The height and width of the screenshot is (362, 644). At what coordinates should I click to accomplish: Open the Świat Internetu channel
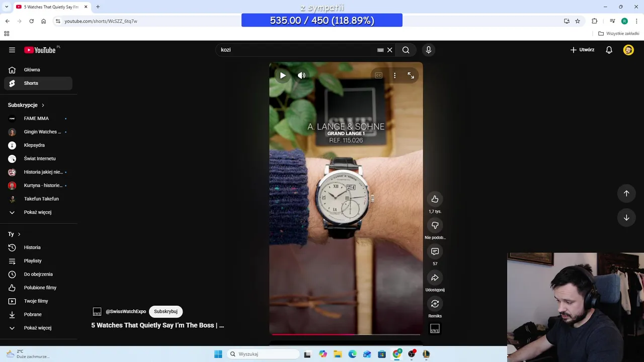pyautogui.click(x=38, y=158)
